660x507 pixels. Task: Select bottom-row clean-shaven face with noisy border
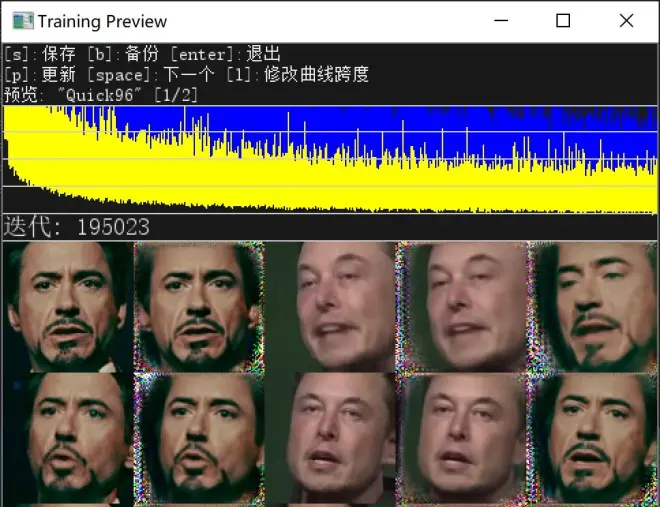(461, 438)
